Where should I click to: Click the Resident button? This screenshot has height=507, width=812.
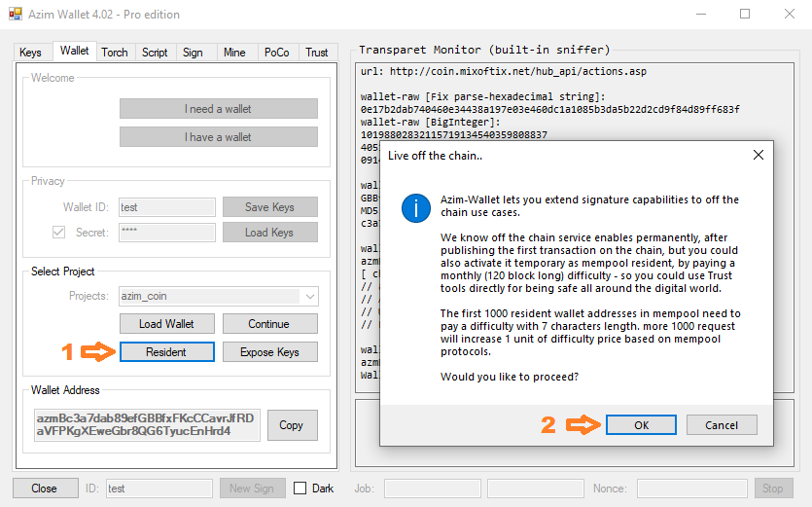tap(166, 351)
